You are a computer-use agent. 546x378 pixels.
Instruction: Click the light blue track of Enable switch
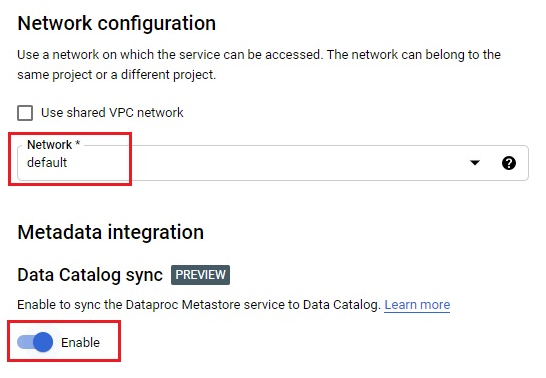[24, 342]
